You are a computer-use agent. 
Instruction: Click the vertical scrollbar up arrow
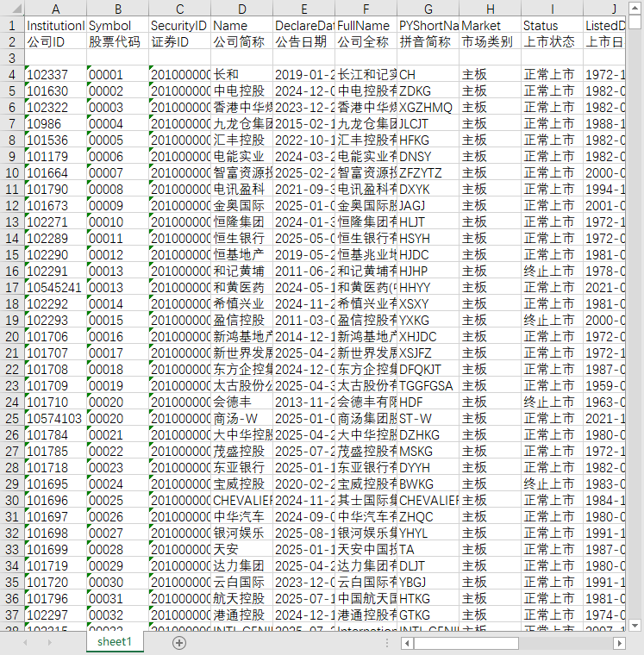click(635, 8)
